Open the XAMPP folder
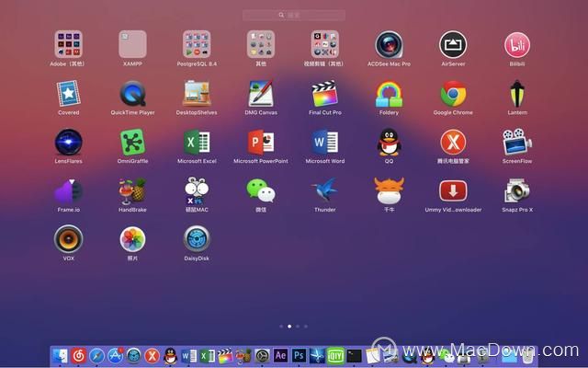 coord(132,44)
